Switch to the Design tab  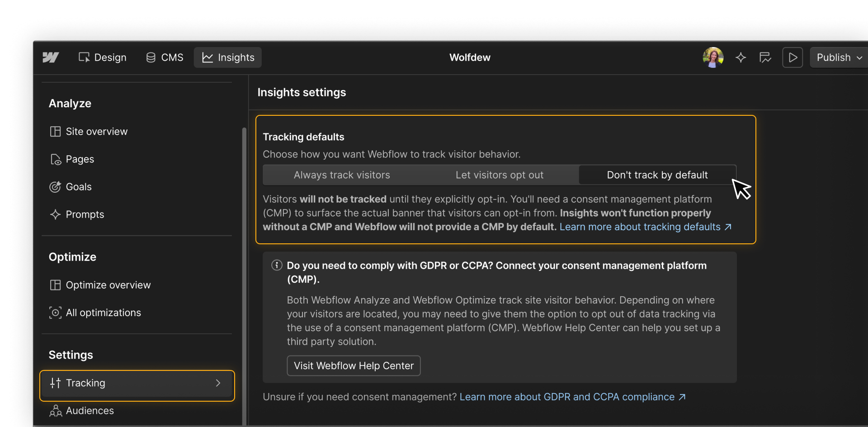tap(102, 57)
